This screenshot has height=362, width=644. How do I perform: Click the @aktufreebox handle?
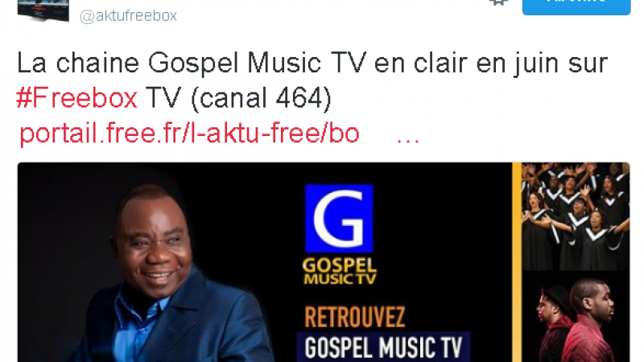point(128,16)
